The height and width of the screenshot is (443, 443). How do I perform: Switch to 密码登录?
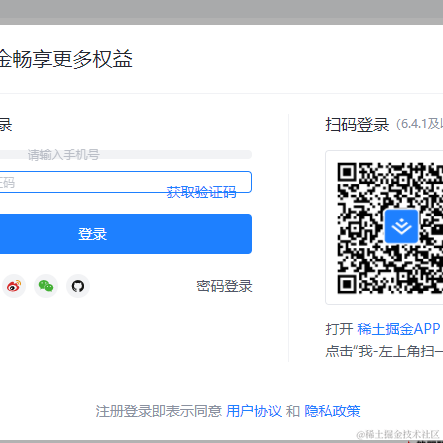click(x=224, y=286)
